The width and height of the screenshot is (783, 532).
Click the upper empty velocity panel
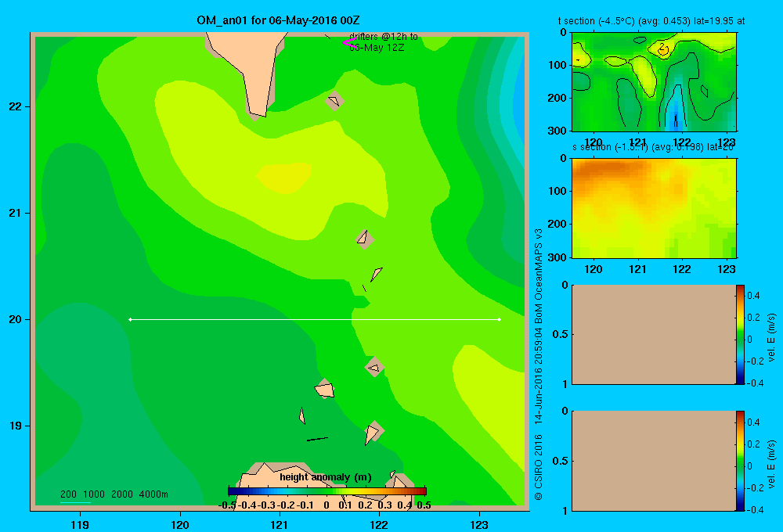tap(653, 334)
